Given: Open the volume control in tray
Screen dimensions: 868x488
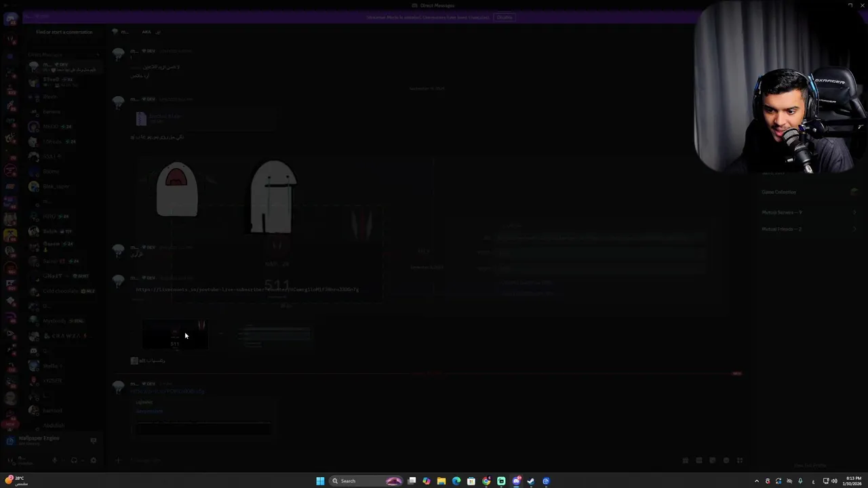Looking at the screenshot, I should pyautogui.click(x=834, y=481).
